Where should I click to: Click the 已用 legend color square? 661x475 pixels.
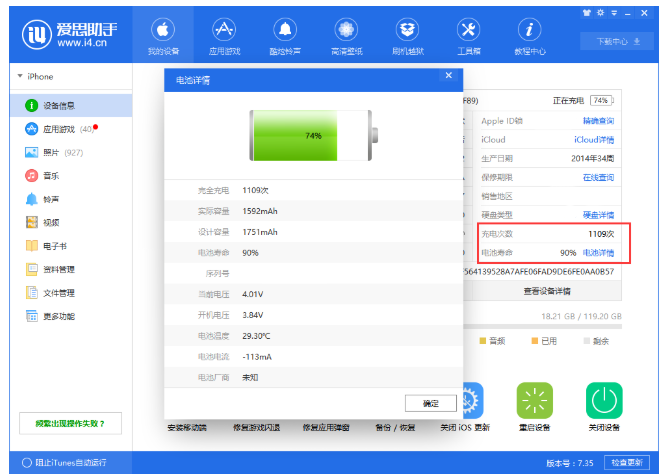(x=535, y=341)
